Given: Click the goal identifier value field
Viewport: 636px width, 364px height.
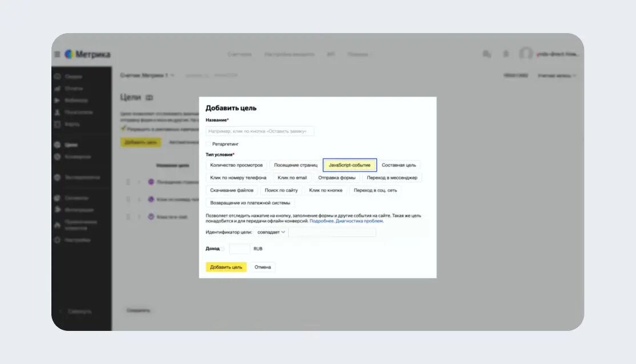Looking at the screenshot, I should (332, 232).
